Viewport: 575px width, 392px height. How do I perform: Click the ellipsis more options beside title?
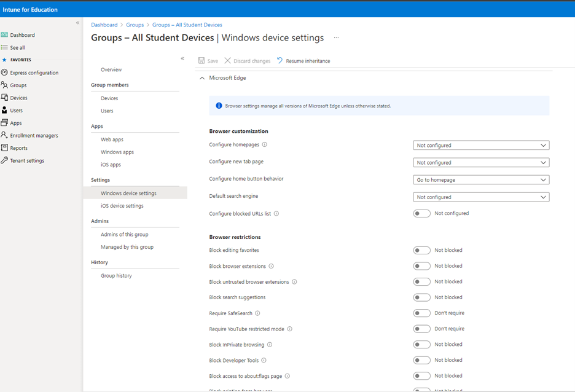pos(336,38)
